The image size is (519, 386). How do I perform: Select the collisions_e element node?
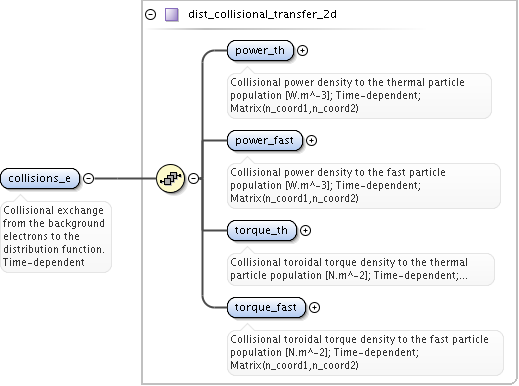coord(40,178)
